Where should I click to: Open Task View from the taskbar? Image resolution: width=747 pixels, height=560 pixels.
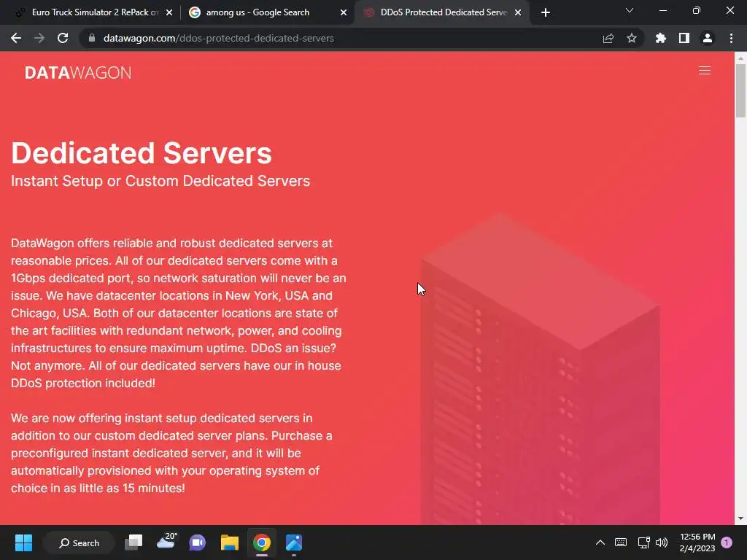[133, 542]
